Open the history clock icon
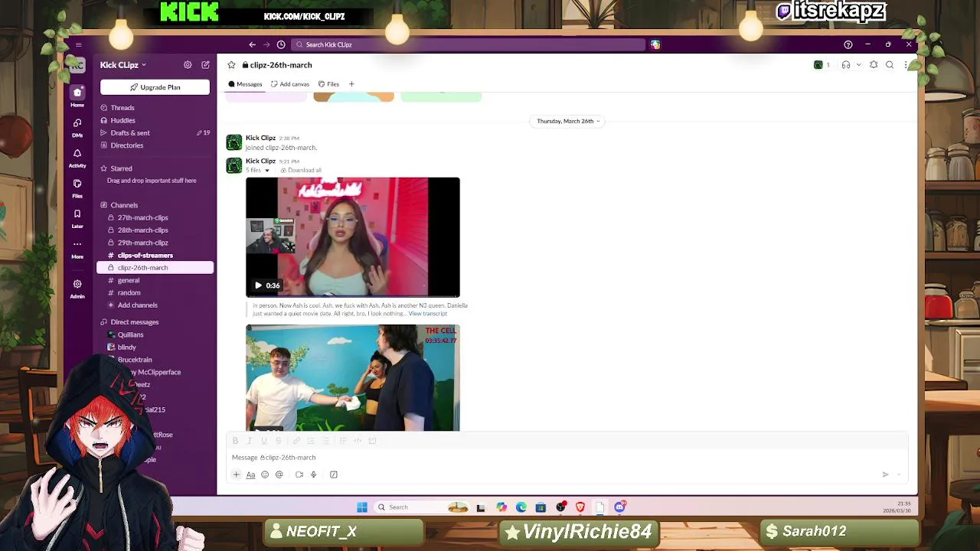The width and height of the screenshot is (980, 551). click(x=281, y=44)
